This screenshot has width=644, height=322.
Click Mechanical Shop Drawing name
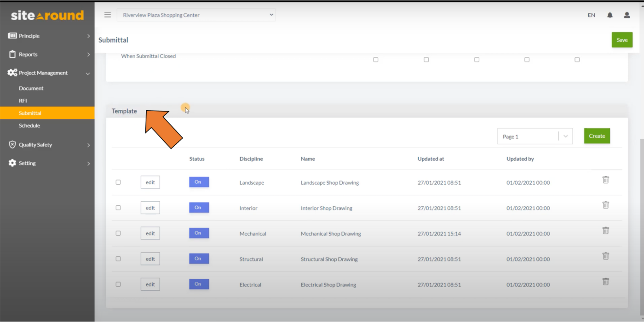(331, 234)
